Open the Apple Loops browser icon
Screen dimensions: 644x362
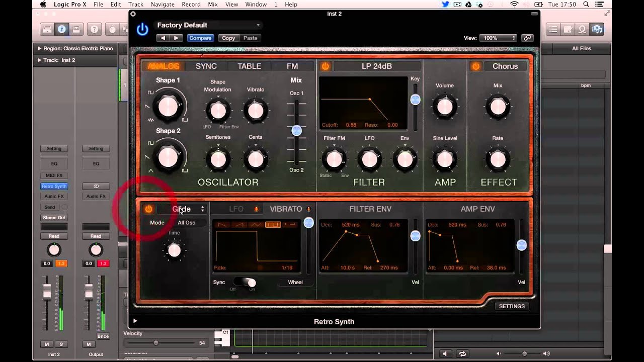point(583,30)
